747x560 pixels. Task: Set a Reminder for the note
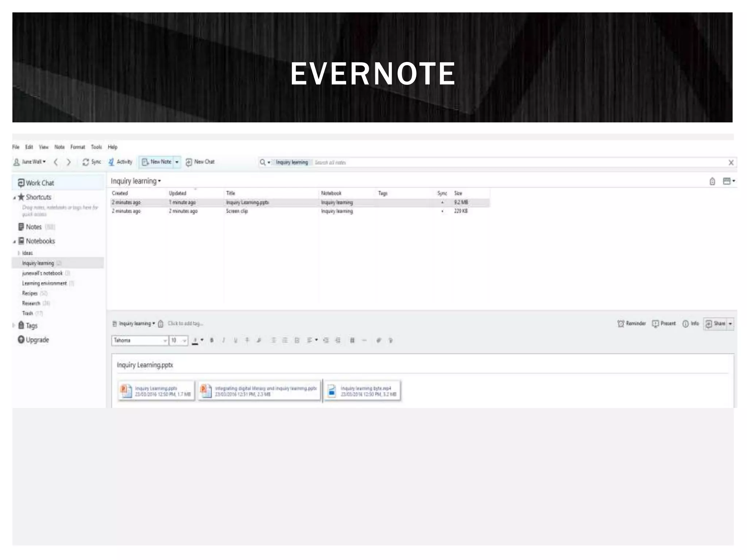(631, 324)
